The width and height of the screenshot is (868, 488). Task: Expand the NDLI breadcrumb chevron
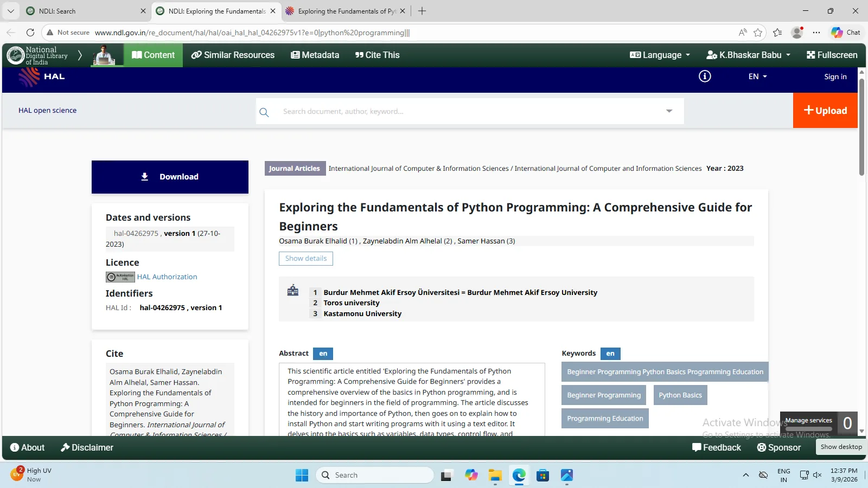click(80, 55)
